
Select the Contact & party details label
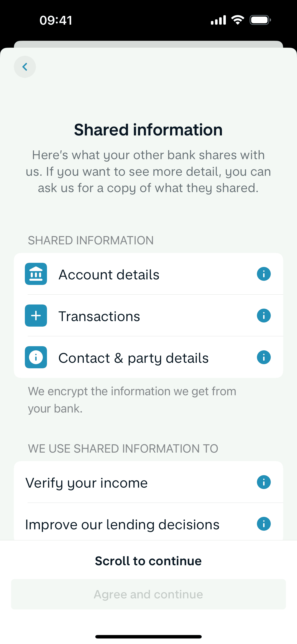click(133, 358)
